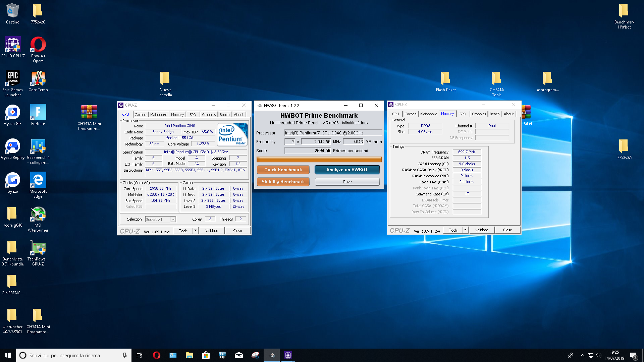The height and width of the screenshot is (362, 644).
Task: Open the CH341A Tools folder
Action: (x=497, y=83)
